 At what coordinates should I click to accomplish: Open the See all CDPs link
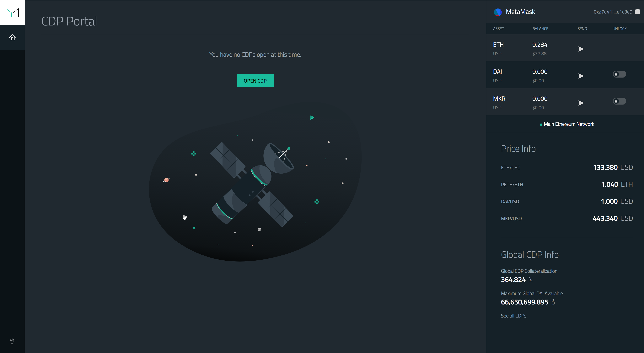(x=513, y=316)
